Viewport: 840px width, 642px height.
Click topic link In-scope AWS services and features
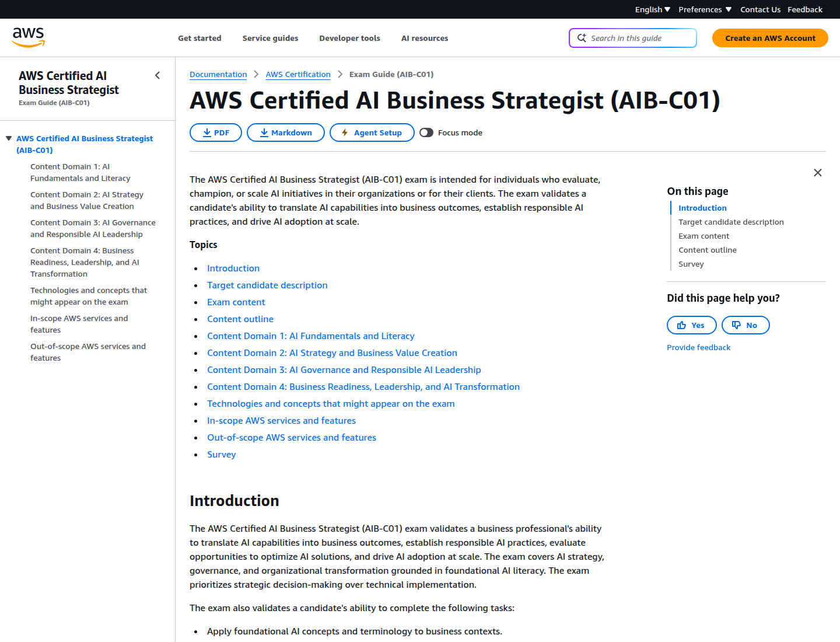[281, 420]
